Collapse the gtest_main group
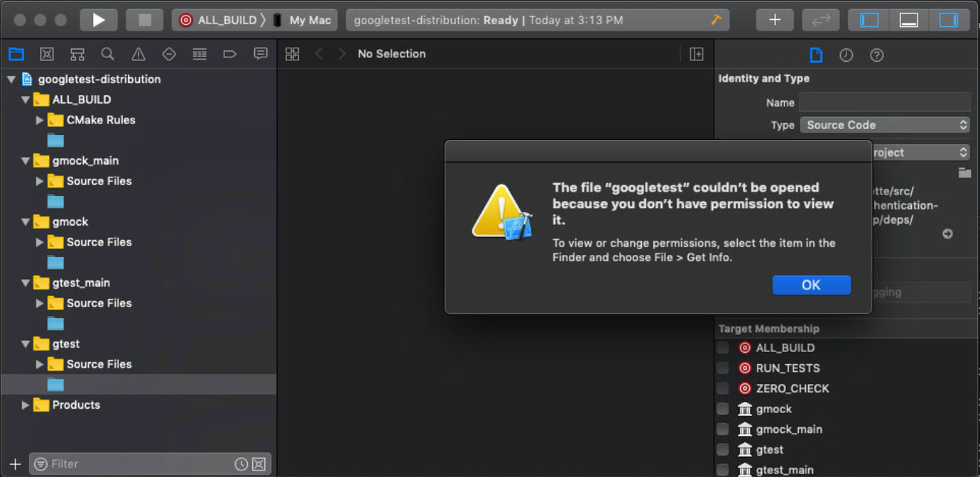Screen dimensions: 980x477 point(26,283)
